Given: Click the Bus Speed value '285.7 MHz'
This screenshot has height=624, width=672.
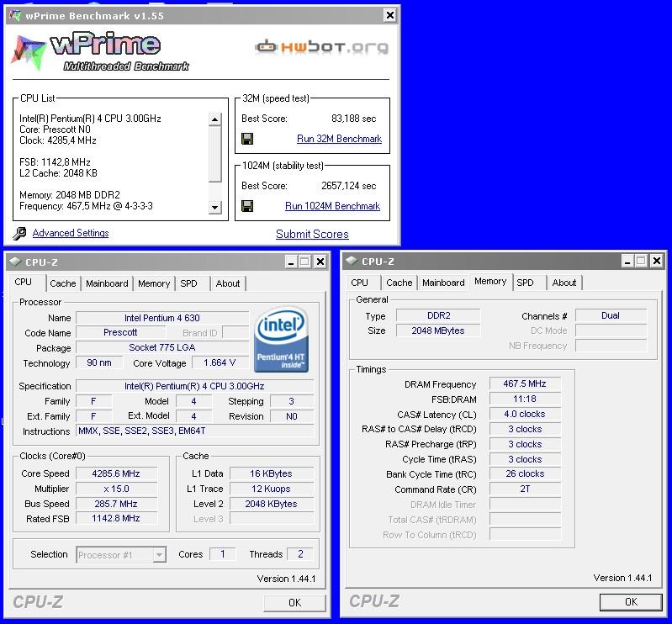Looking at the screenshot, I should (116, 504).
